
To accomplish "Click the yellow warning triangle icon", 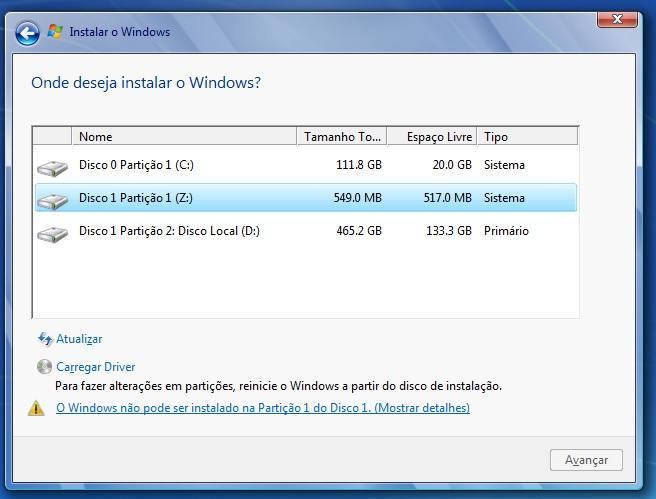I will pyautogui.click(x=36, y=408).
